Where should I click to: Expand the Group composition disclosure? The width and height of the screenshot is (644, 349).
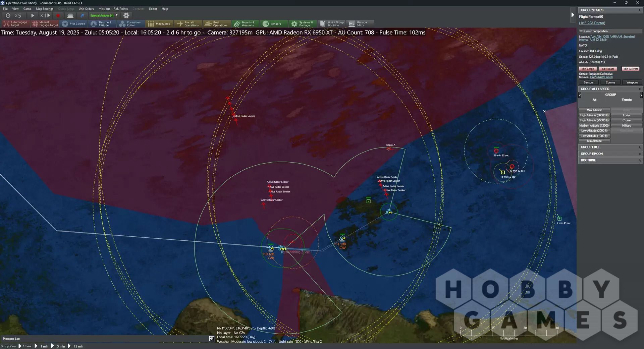pos(581,31)
